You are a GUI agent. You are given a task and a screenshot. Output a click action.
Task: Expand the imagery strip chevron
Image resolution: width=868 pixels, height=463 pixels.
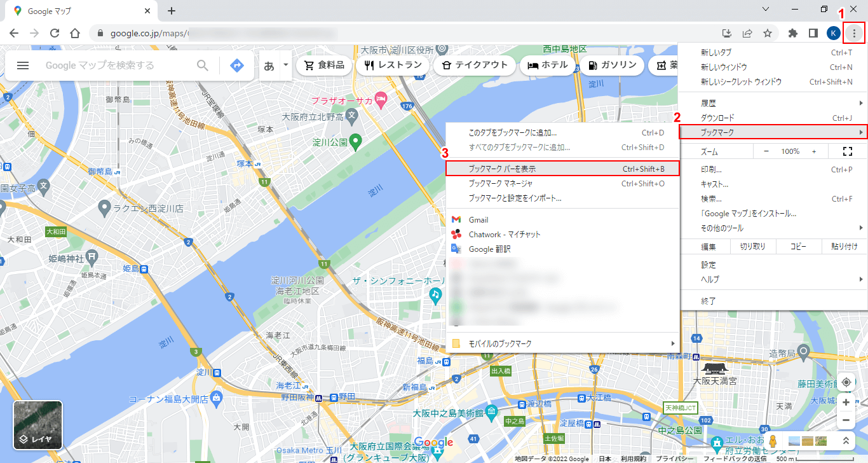(x=846, y=441)
